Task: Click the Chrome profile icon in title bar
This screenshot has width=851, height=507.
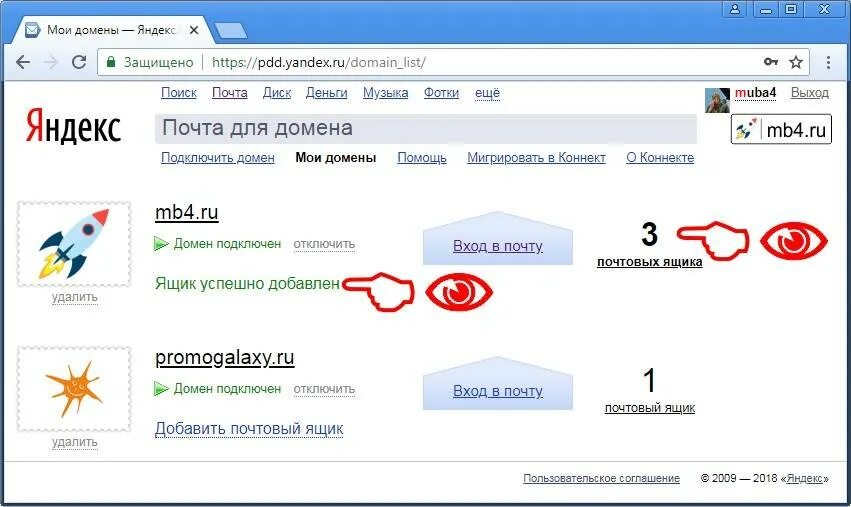Action: pyautogui.click(x=735, y=9)
